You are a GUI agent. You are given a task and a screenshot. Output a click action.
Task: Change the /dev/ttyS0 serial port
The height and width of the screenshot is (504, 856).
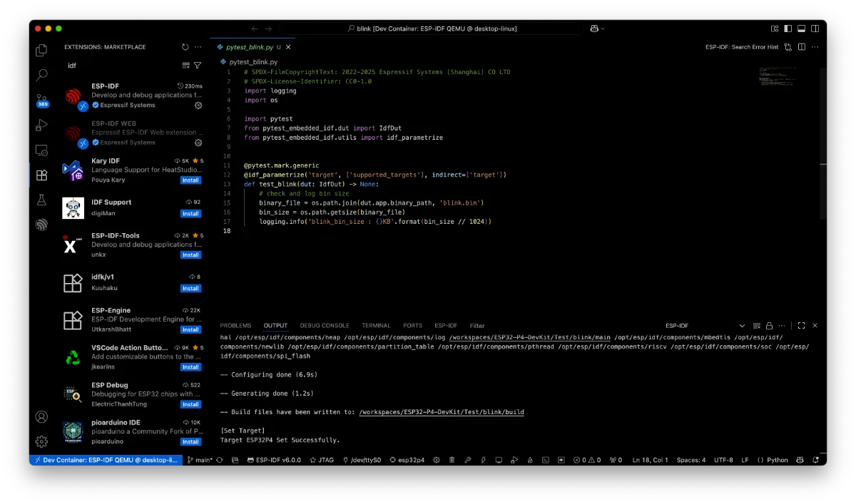click(362, 460)
